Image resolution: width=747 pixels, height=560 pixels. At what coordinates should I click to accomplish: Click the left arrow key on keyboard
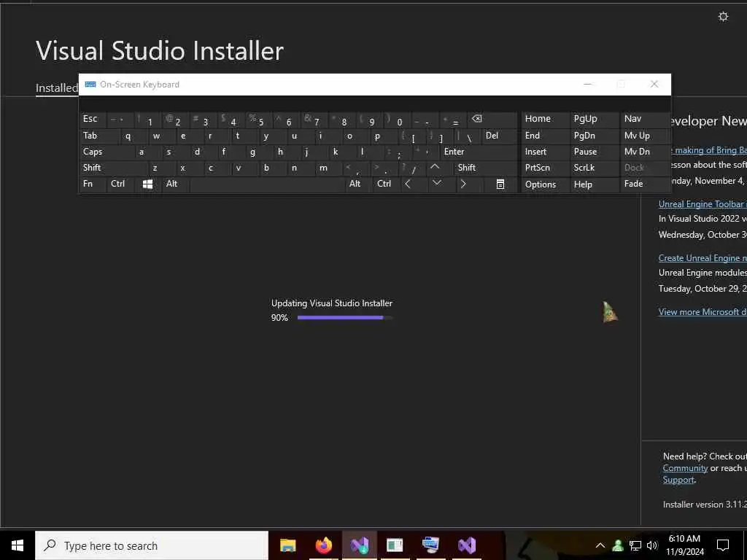click(408, 184)
